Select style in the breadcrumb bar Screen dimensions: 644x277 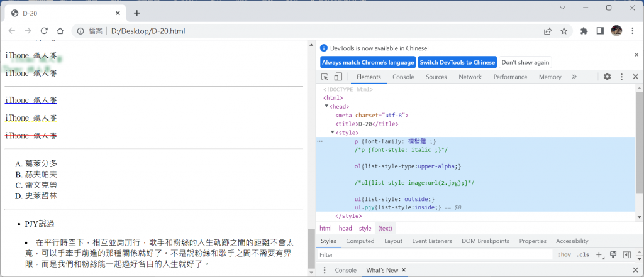pyautogui.click(x=365, y=228)
